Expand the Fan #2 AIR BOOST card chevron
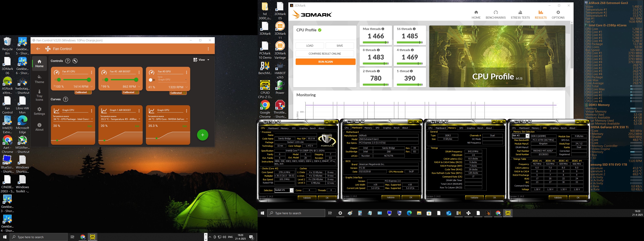This screenshot has height=241, width=644. (139, 87)
